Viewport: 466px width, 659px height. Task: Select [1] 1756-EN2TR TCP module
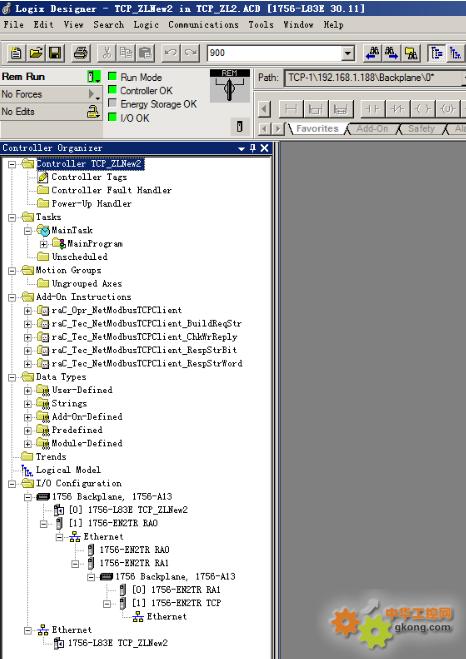(176, 603)
